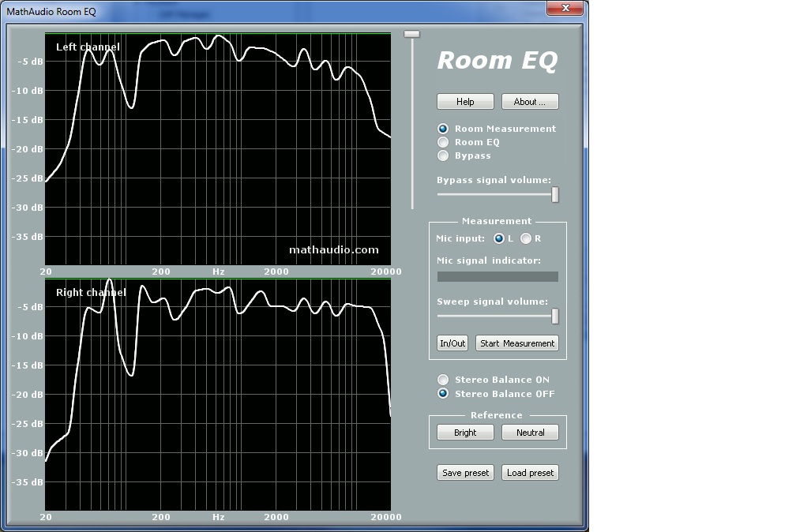The image size is (796, 532).
Task: Close the MathAudio Room EQ window
Action: click(x=565, y=8)
